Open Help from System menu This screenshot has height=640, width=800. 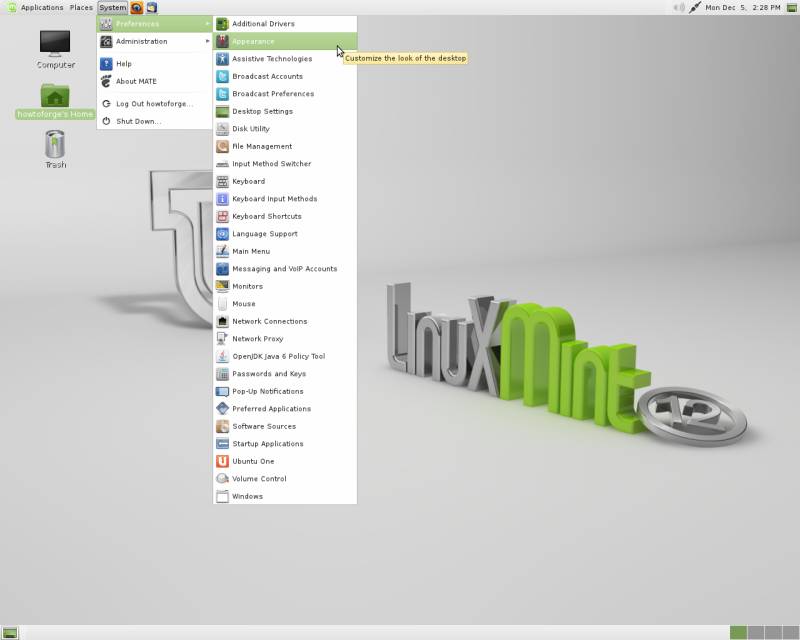coord(155,64)
